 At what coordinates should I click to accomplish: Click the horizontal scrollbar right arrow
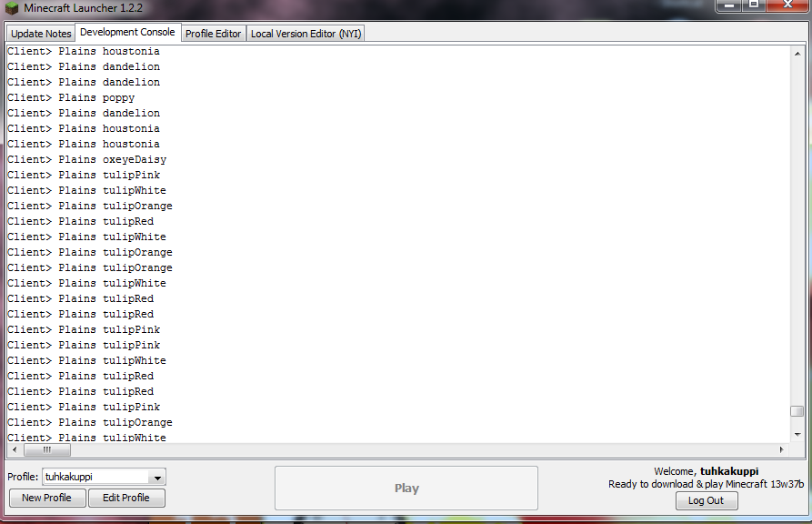781,450
